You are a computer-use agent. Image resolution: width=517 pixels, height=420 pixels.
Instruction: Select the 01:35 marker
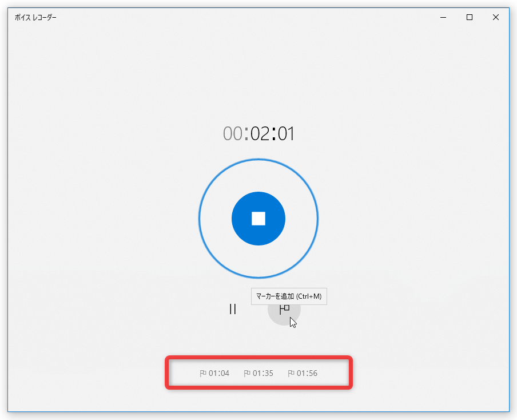point(258,373)
